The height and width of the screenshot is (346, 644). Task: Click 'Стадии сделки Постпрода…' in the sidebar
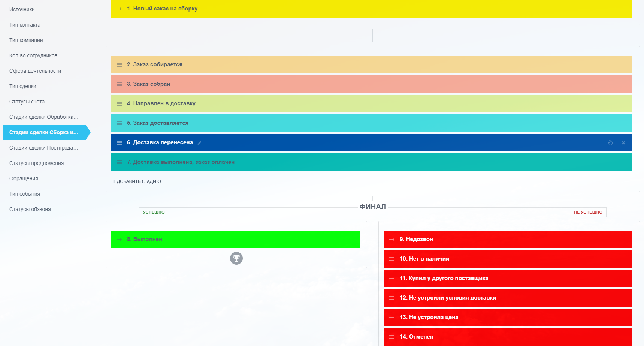[x=43, y=148]
